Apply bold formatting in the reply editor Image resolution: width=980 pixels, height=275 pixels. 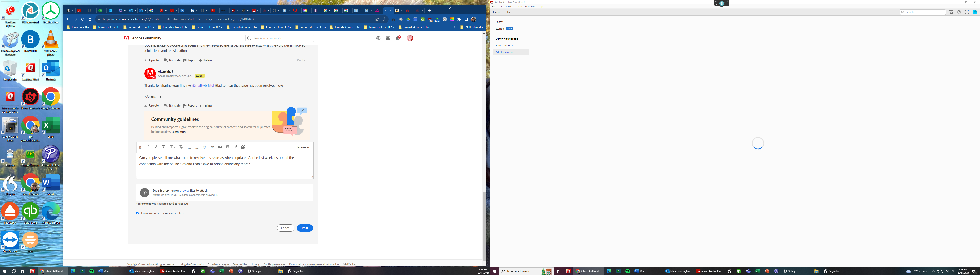point(140,147)
